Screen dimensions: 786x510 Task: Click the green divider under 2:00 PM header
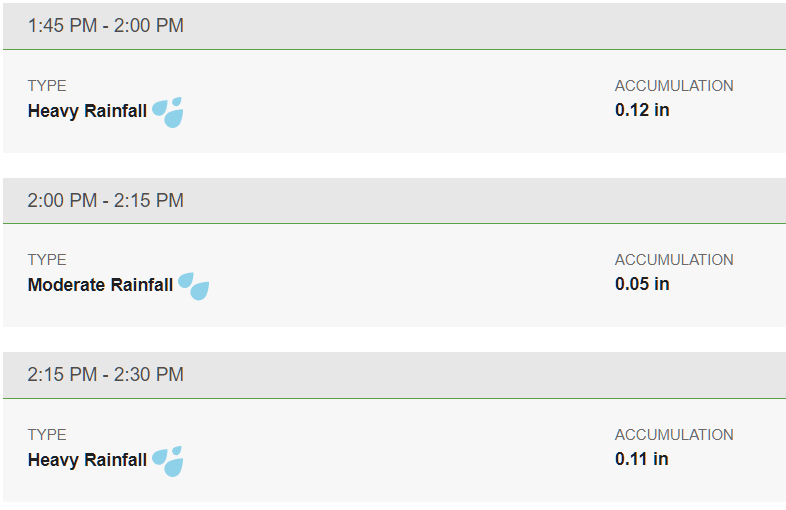395,224
